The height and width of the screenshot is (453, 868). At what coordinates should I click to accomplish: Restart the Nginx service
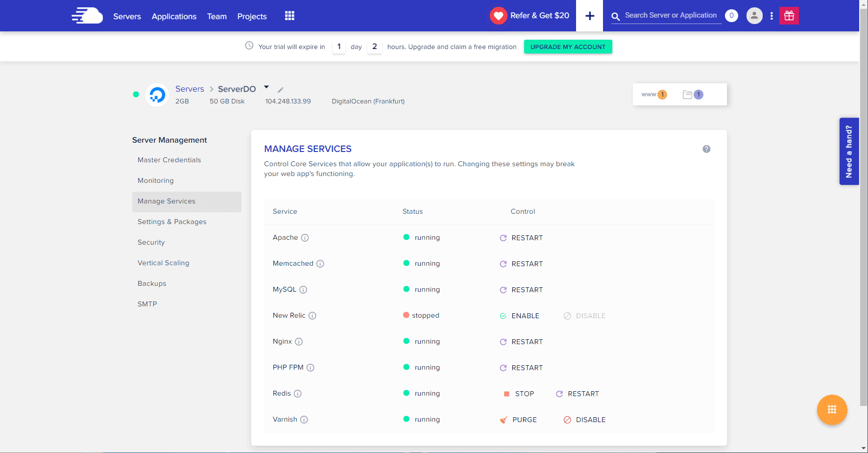pos(521,342)
